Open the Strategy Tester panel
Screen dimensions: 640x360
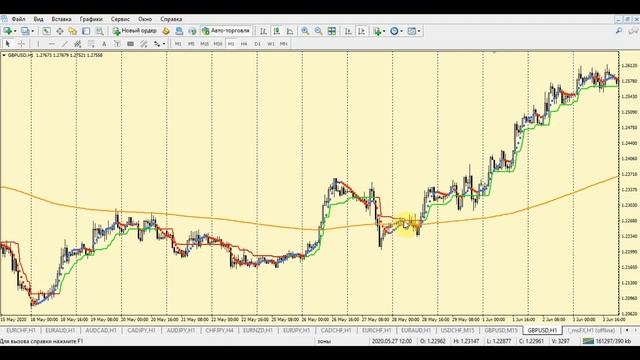(99, 31)
